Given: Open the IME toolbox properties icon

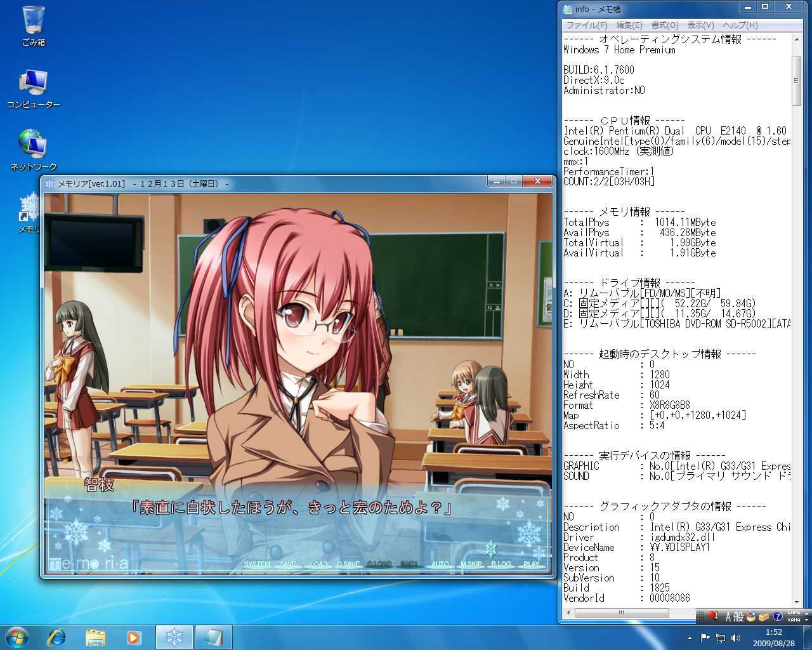Looking at the screenshot, I should pos(764,616).
